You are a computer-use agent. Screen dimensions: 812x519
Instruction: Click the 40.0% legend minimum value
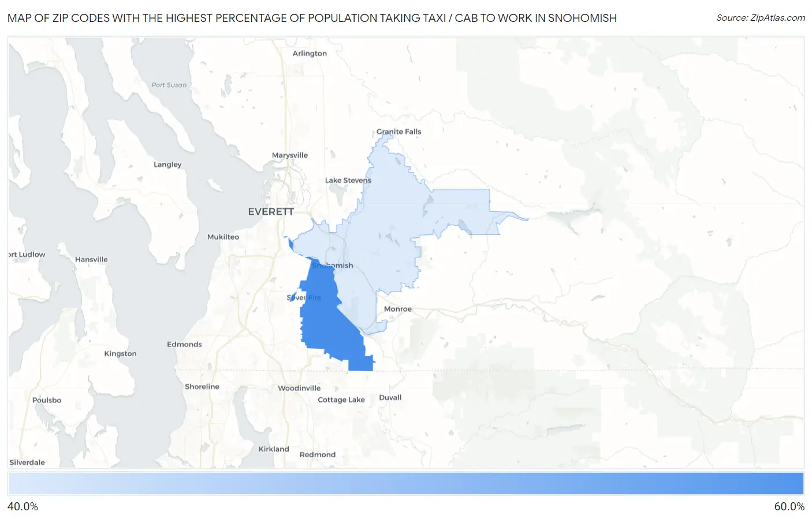coord(23,506)
